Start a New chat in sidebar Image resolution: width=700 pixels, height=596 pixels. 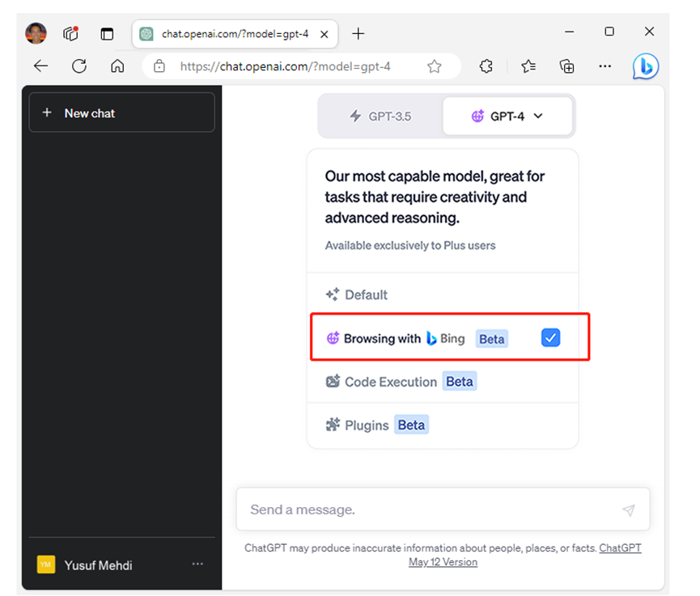coord(122,113)
